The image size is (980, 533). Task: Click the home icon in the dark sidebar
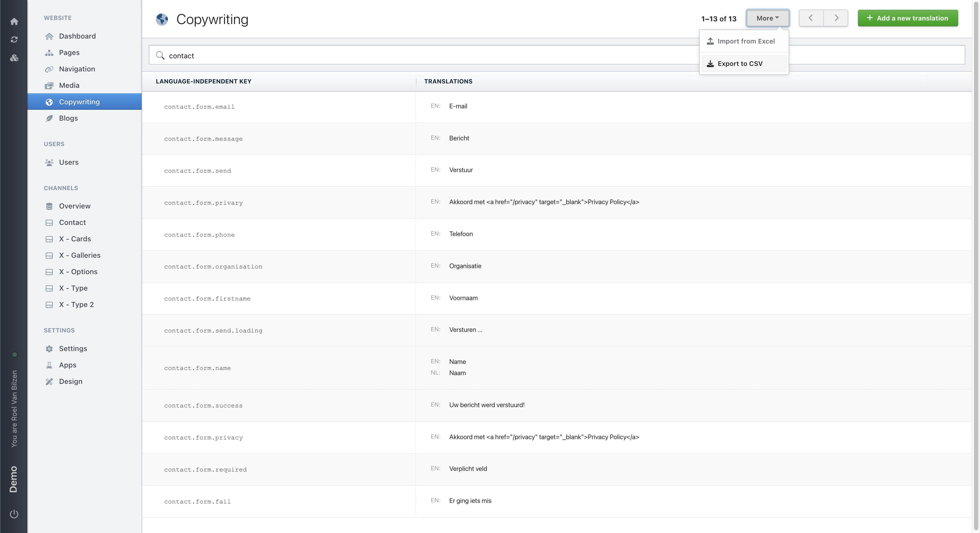14,21
